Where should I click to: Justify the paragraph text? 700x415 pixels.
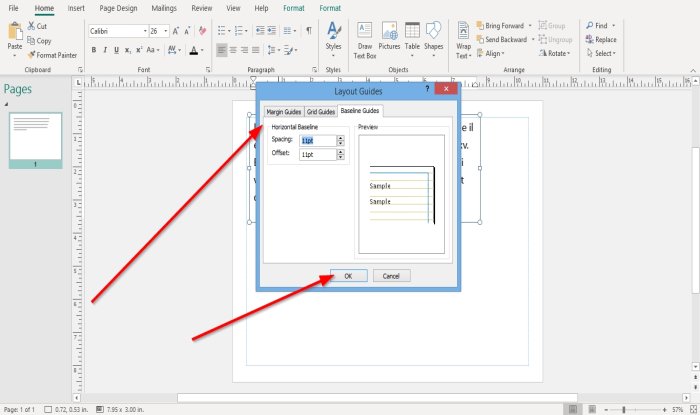pos(255,50)
